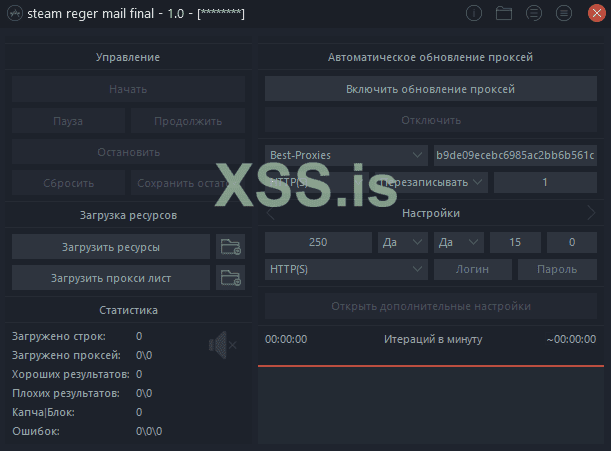
Task: Click estimated time ~00:00:00
Action: click(571, 339)
